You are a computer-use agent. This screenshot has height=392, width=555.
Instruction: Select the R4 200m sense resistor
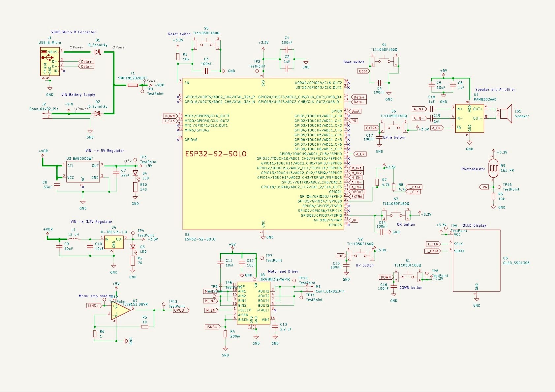(x=225, y=334)
